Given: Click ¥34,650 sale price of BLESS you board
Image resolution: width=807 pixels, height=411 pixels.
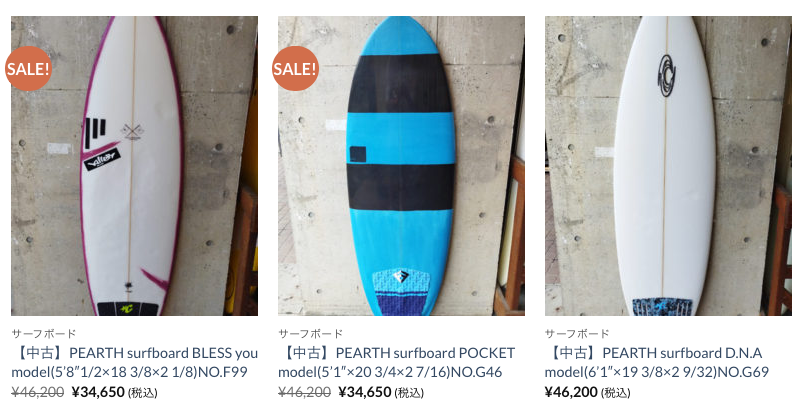Looking at the screenshot, I should (98, 392).
